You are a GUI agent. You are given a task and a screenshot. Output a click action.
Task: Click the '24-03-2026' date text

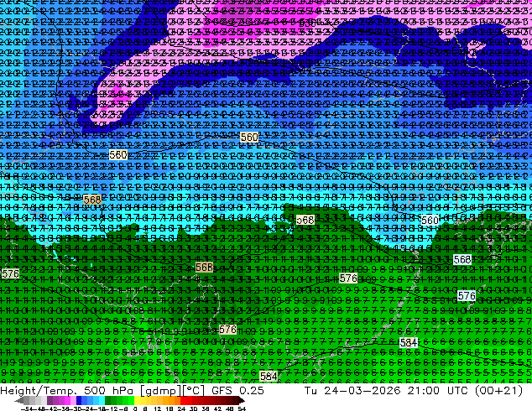click(362, 391)
